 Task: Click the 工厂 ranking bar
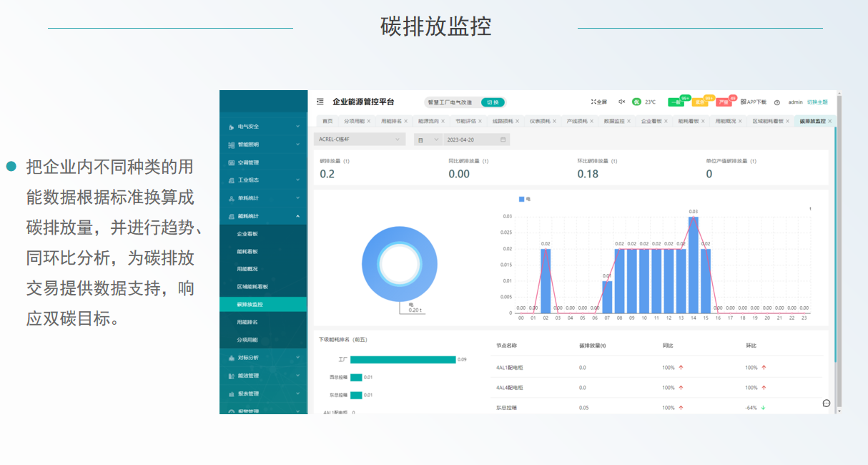[403, 360]
